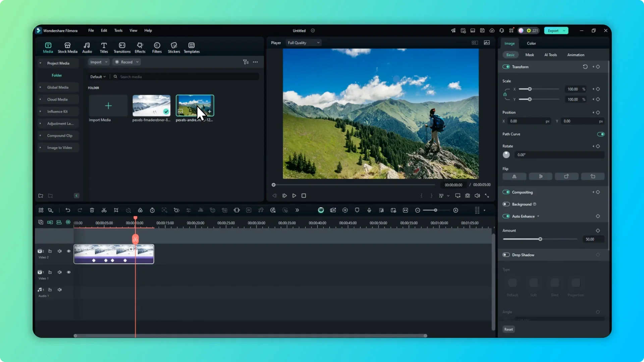Click the filter media list icon

[246, 62]
